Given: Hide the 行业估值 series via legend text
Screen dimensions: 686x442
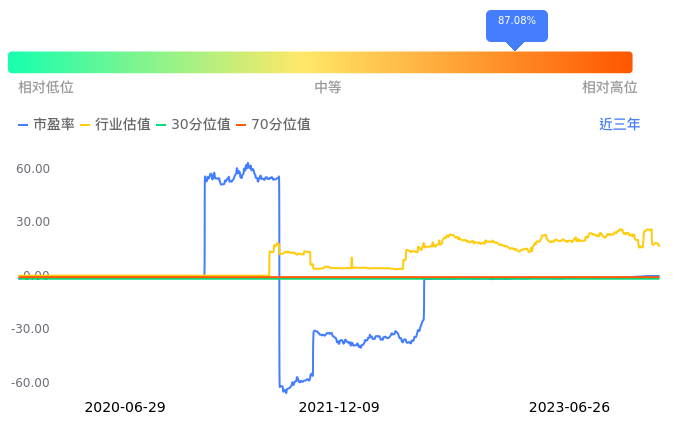Looking at the screenshot, I should 123,125.
